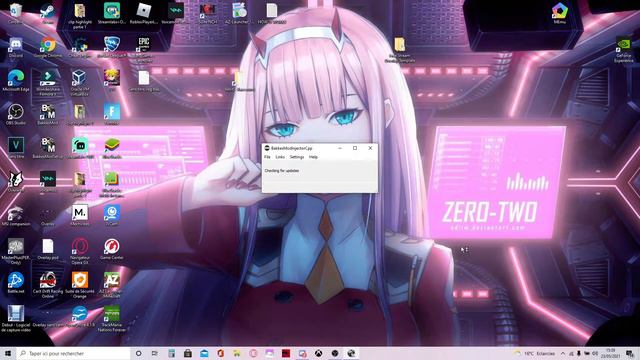Image resolution: width=640 pixels, height=360 pixels.
Task: Close the BakkesModInjectorCpp window
Action: pos(370,148)
